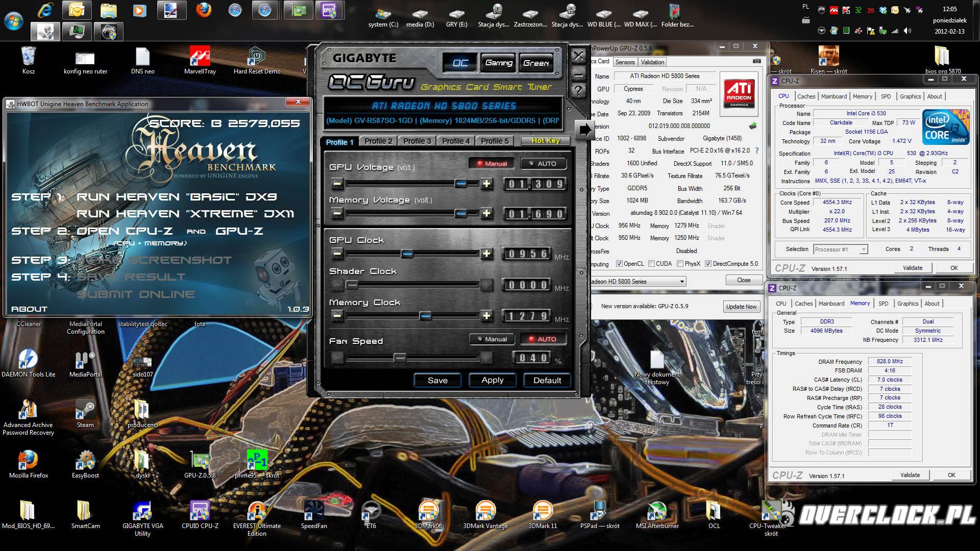Click the GPU Clock slider handle

coord(407,253)
